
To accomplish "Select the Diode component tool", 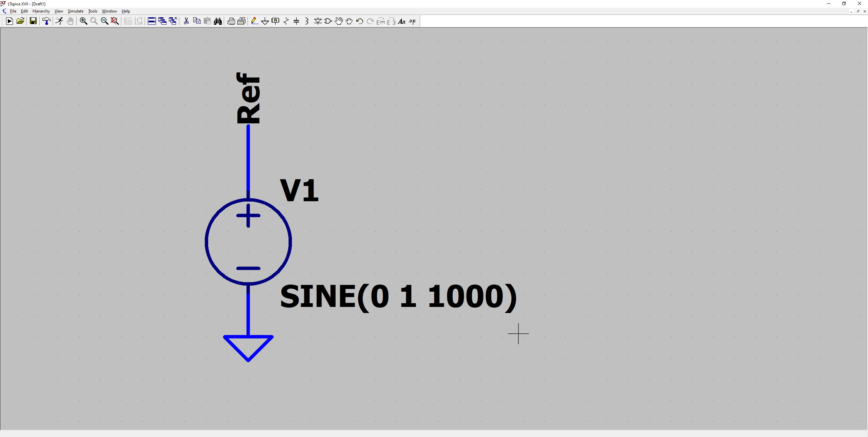I will coord(318,21).
